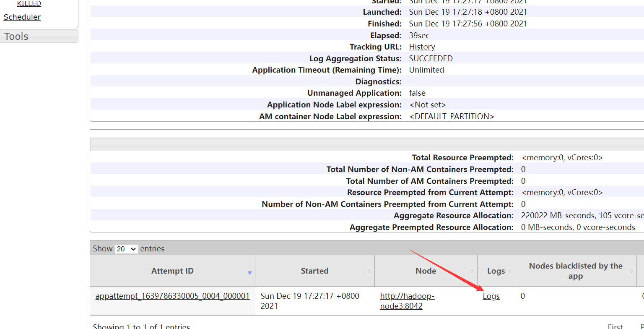The image size is (644, 329).
Task: Open the KILLED applications link
Action: (x=29, y=3)
